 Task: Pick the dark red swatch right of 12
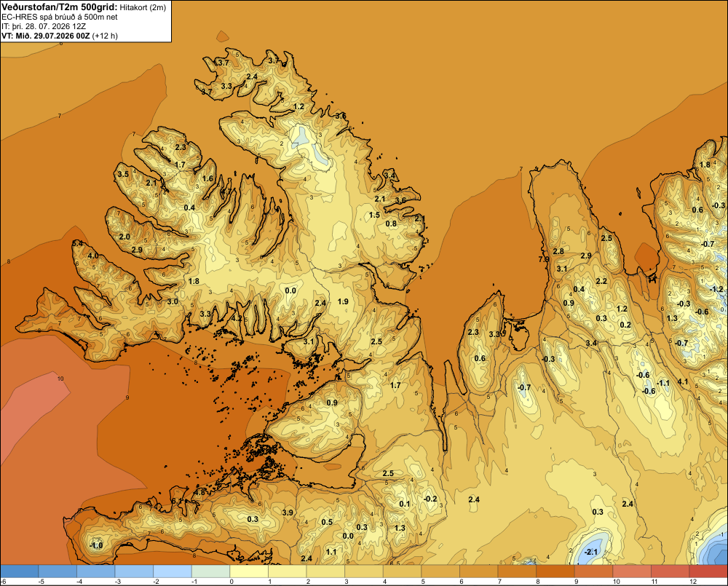tap(708, 571)
